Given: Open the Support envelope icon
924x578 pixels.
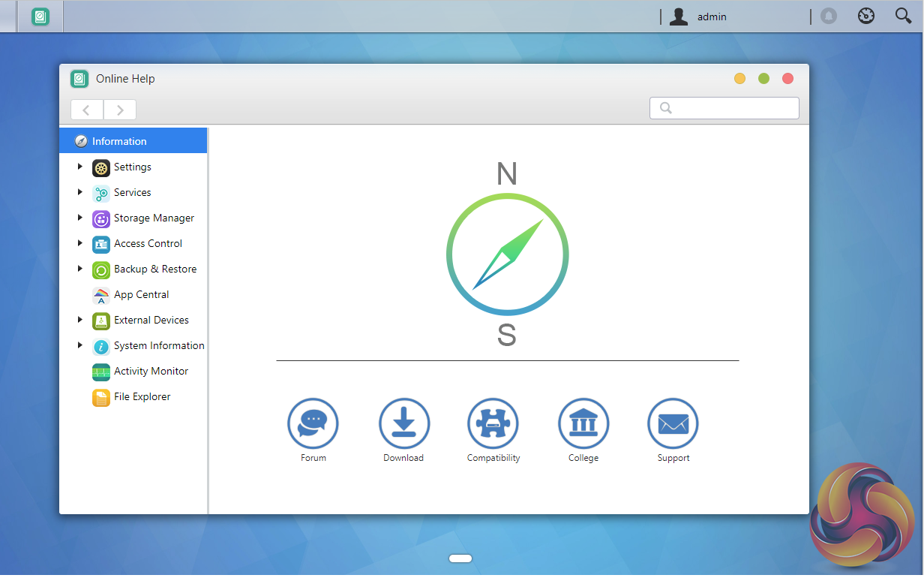Looking at the screenshot, I should click(673, 423).
